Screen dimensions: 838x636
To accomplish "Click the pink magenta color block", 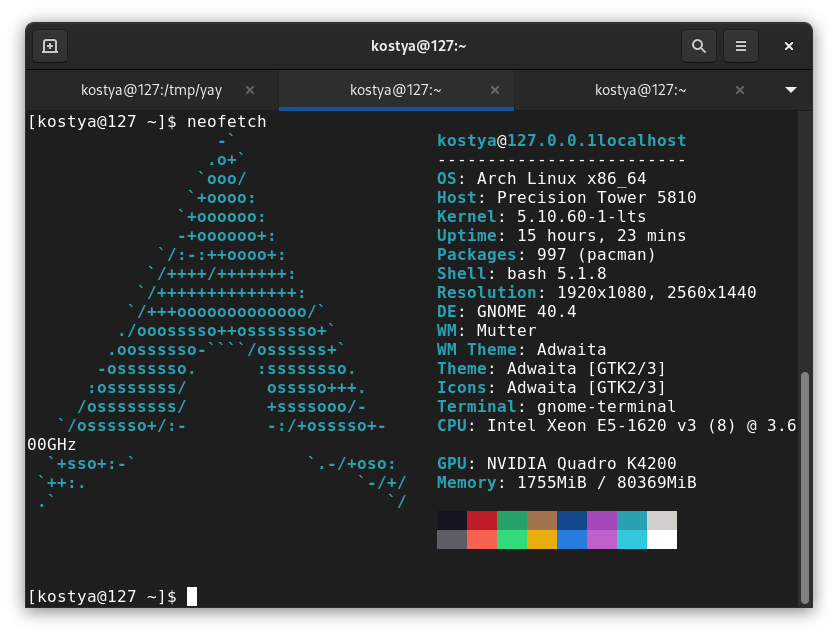I will 602,539.
